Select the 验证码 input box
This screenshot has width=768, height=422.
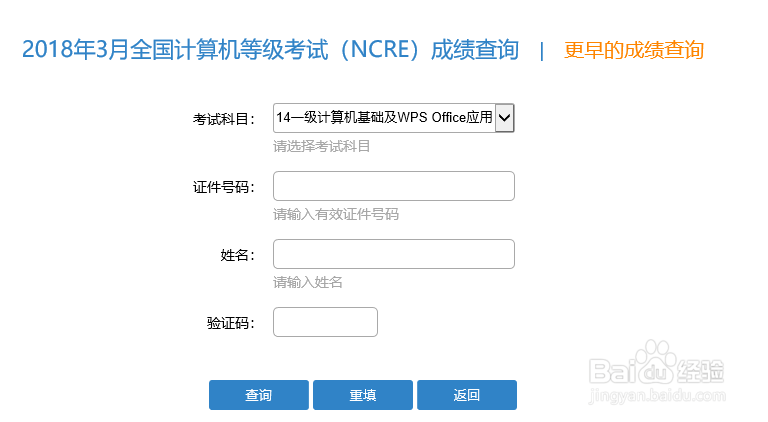click(x=325, y=322)
